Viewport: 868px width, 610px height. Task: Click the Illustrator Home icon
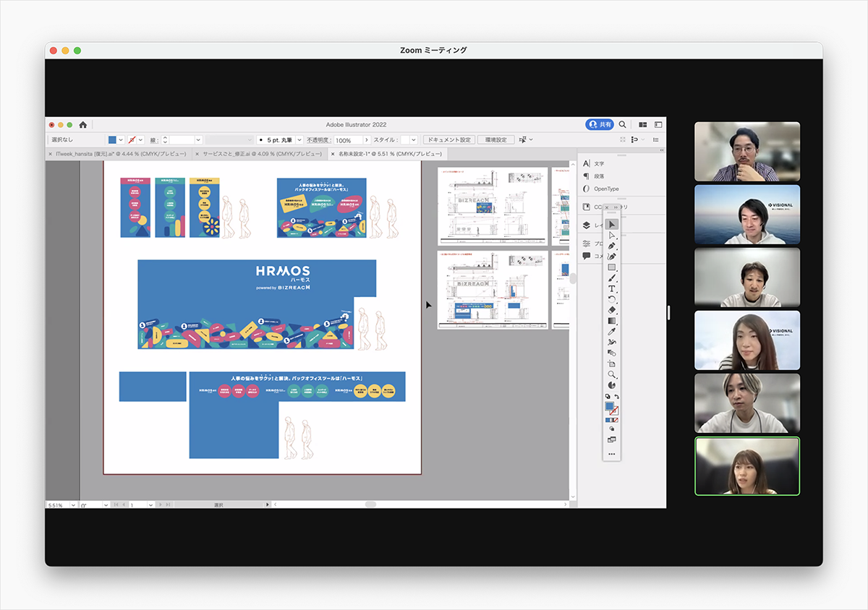click(83, 124)
